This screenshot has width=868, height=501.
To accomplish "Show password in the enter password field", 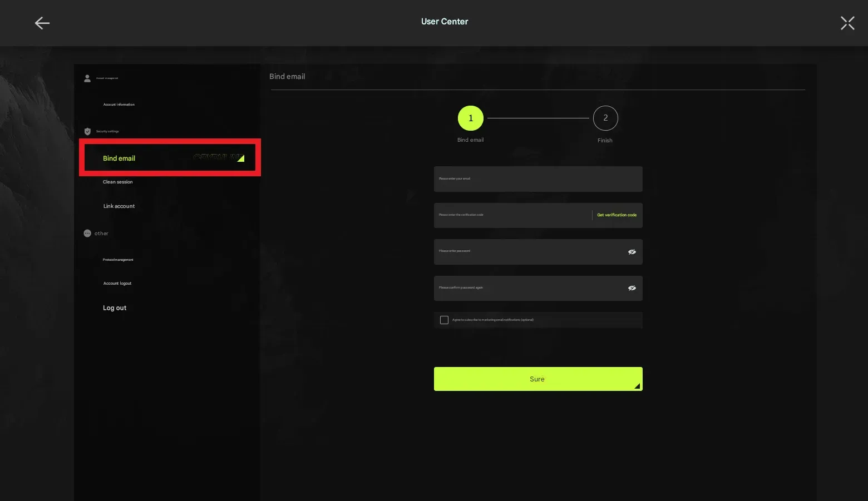I will tap(632, 252).
